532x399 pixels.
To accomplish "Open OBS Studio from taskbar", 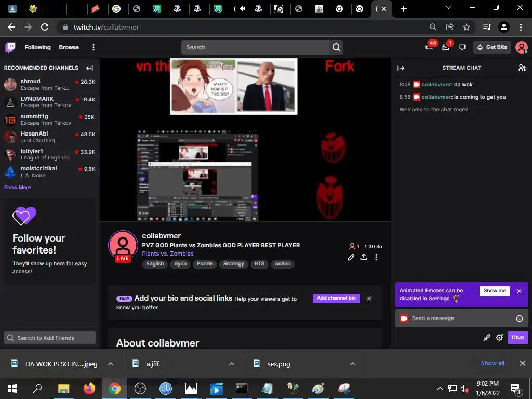I will (x=140, y=389).
